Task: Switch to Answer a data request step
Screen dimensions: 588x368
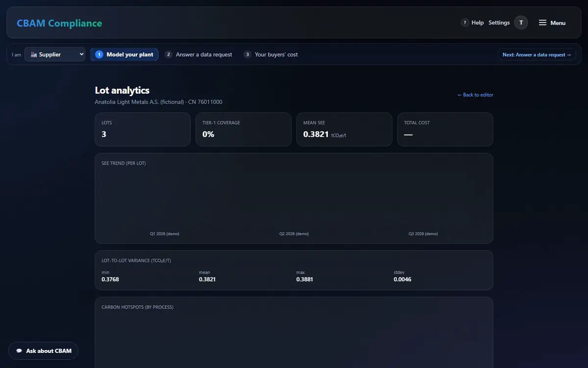Action: tap(198, 54)
